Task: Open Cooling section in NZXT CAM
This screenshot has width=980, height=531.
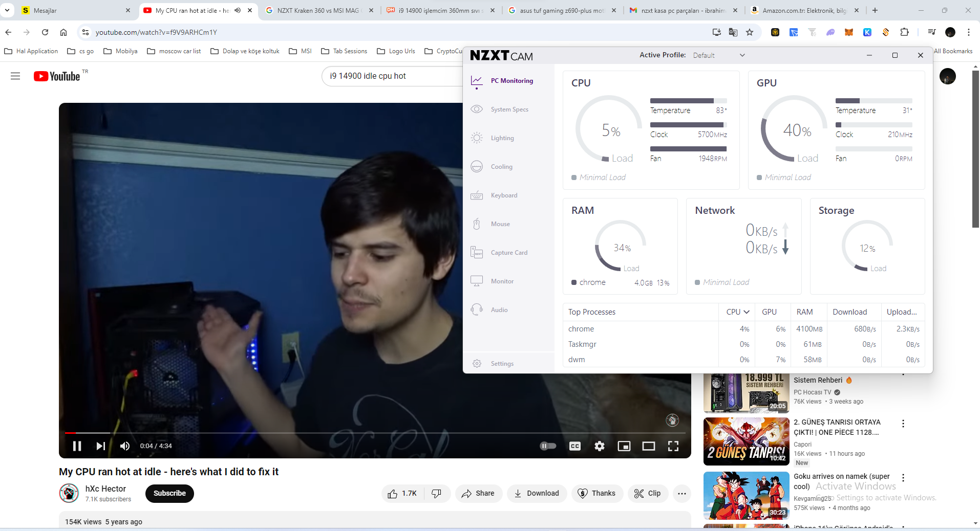Action: tap(492, 167)
